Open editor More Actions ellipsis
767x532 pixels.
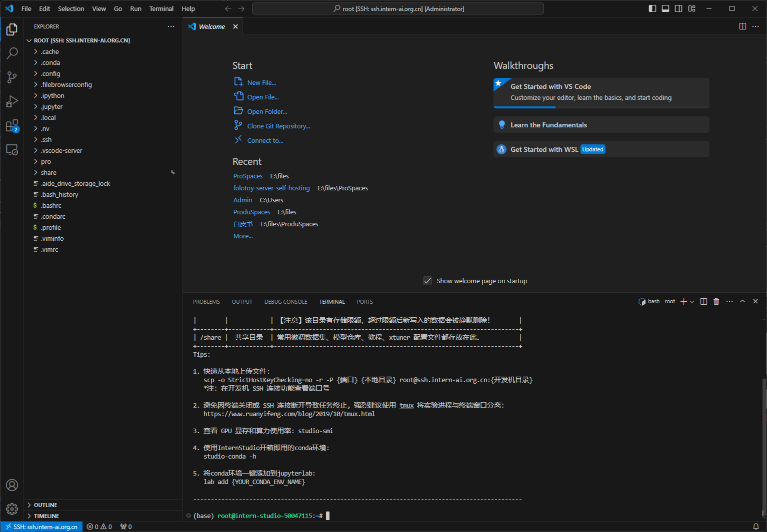tap(755, 26)
